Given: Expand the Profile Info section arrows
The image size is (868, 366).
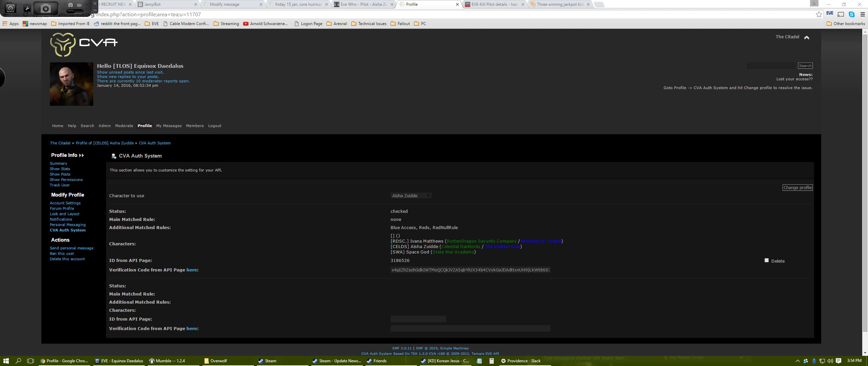Looking at the screenshot, I should click(x=81, y=155).
